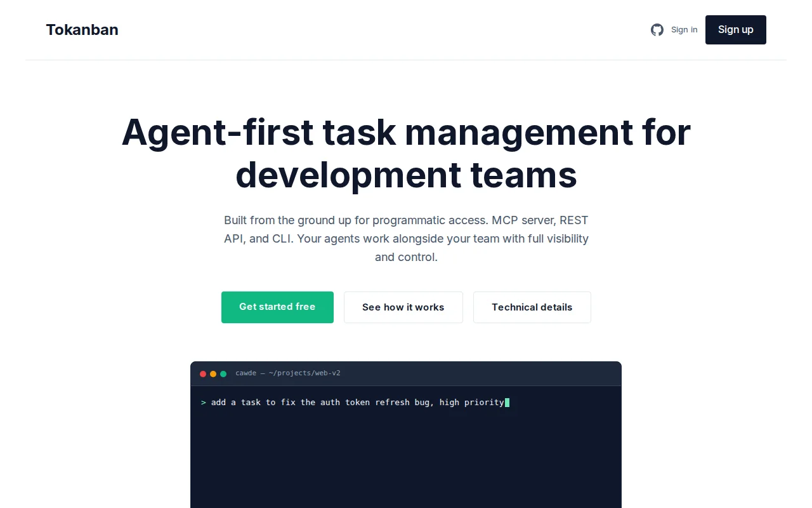Click the Sign up button

click(736, 30)
